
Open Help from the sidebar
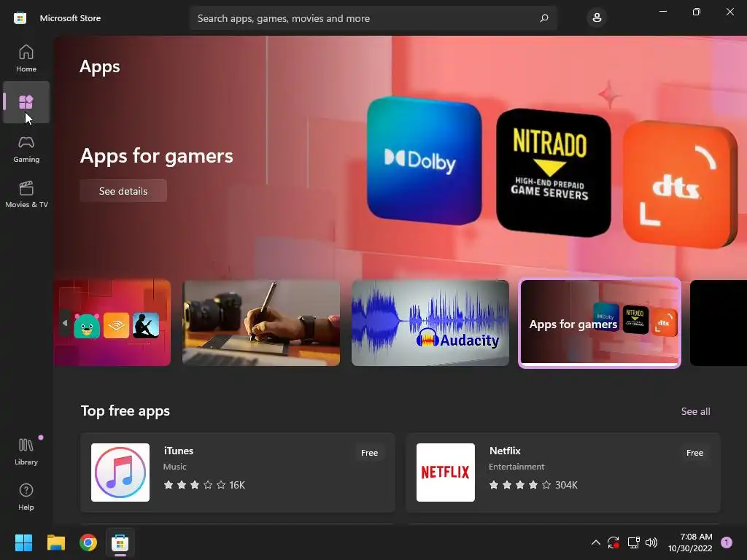click(26, 497)
